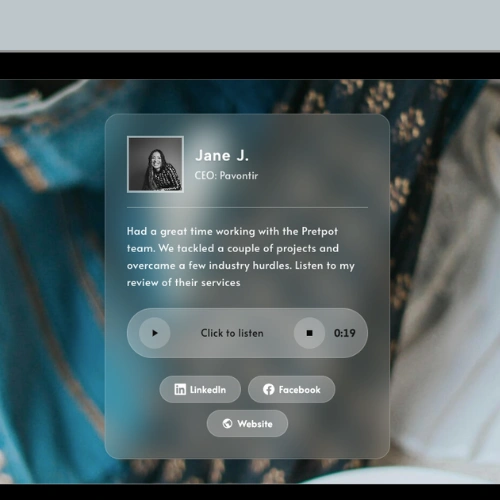Click the divider line under the profile header
500x500 pixels.
[x=247, y=207]
